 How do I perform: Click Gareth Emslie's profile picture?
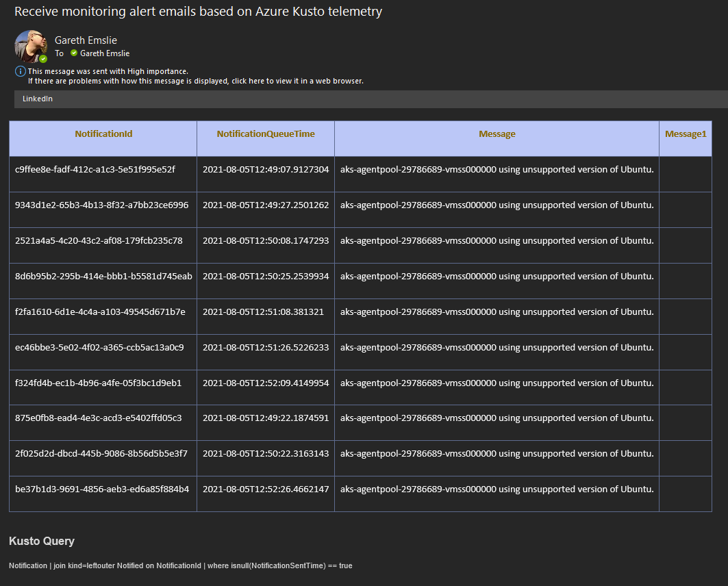pos(30,45)
